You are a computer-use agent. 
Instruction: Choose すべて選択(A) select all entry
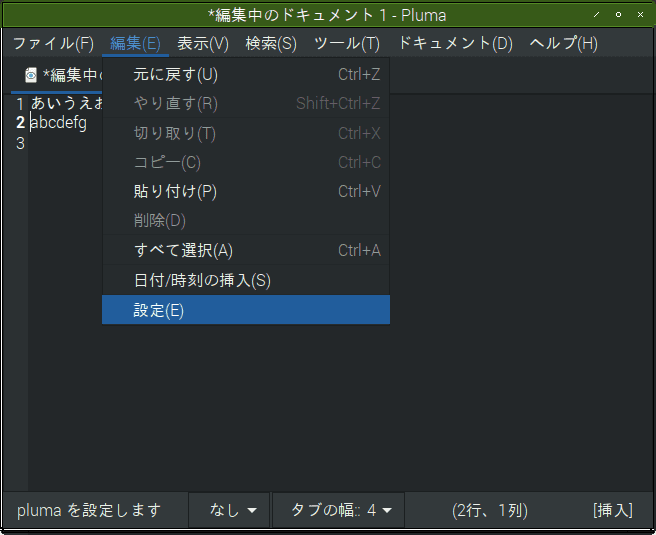pyautogui.click(x=246, y=251)
